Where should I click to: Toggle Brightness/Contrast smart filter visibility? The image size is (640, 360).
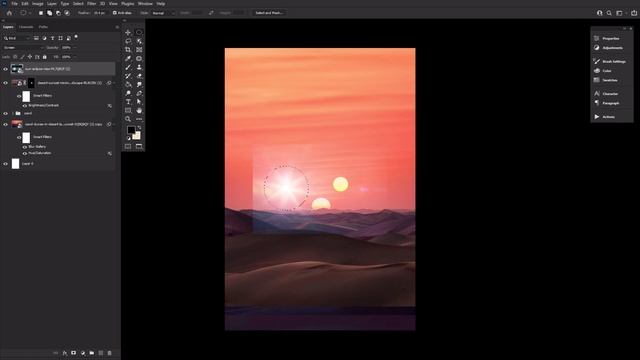[x=24, y=106]
